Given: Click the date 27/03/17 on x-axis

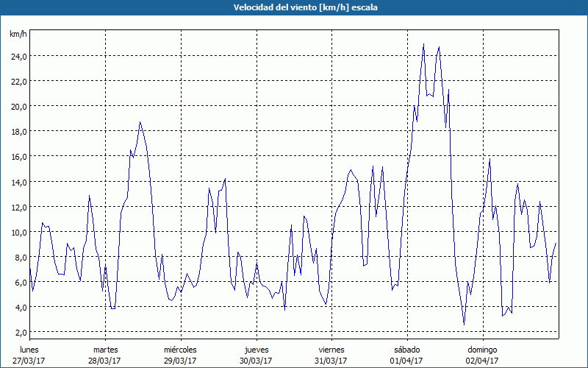Looking at the screenshot, I should pyautogui.click(x=29, y=361).
